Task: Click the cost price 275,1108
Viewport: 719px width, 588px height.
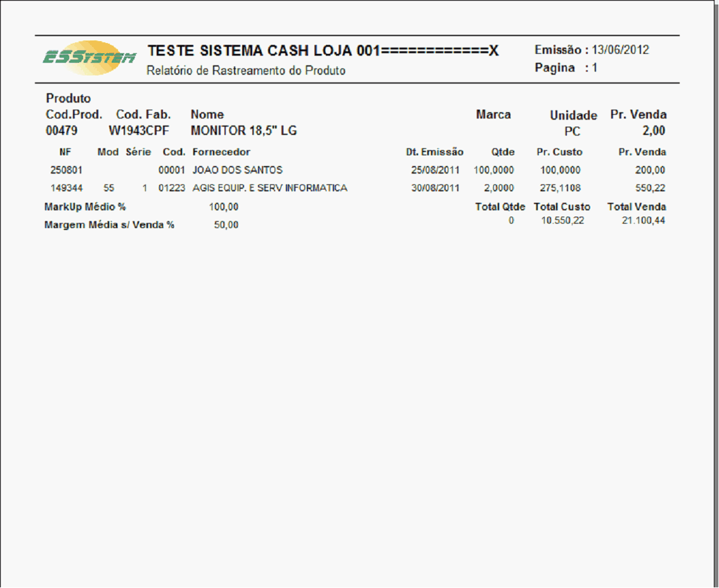Action: (x=561, y=188)
